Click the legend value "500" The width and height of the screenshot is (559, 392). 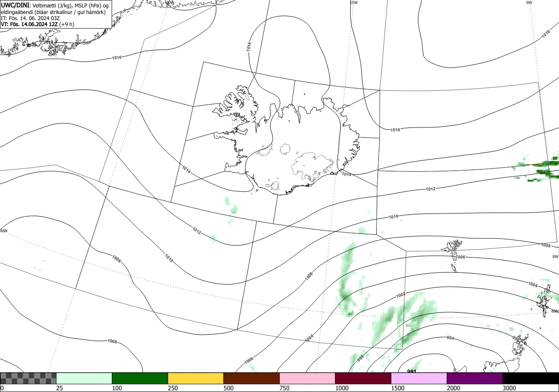[228, 388]
